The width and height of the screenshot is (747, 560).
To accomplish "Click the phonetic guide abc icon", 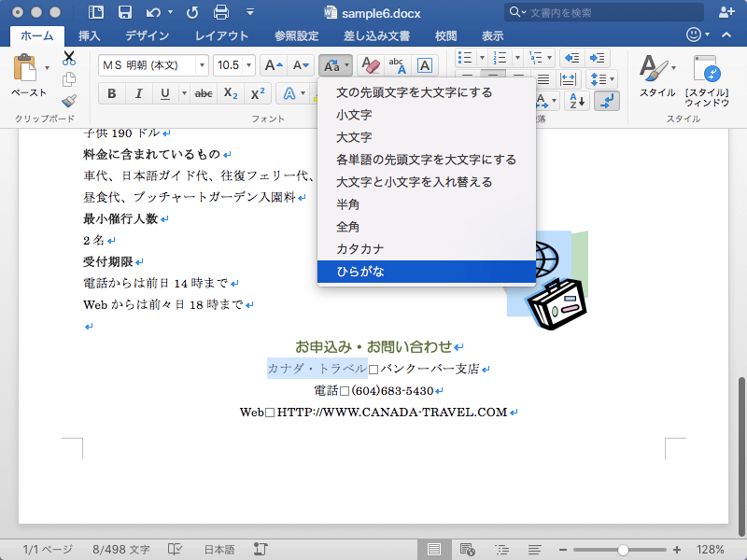I will click(x=398, y=65).
